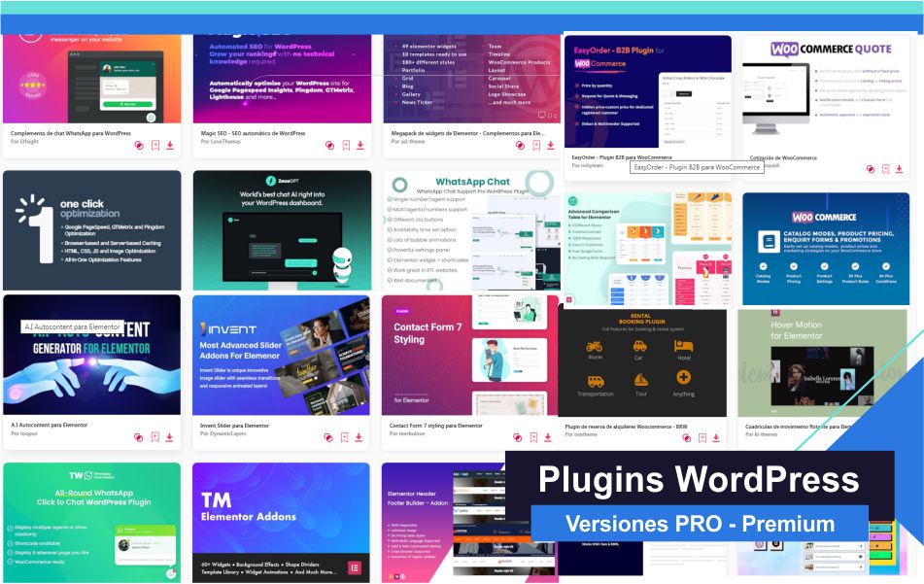
Task: Open the Contact Form 7 styling para Elementor title
Action: point(435,425)
